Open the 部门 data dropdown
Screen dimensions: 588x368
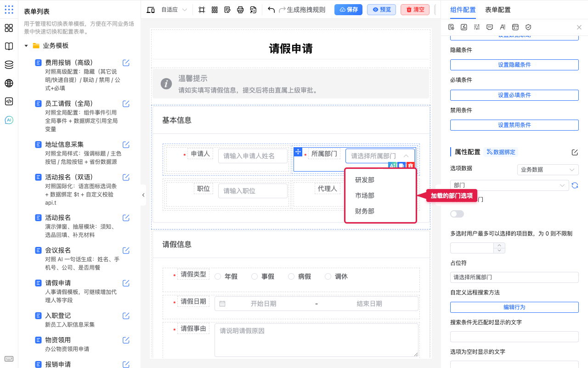(509, 185)
